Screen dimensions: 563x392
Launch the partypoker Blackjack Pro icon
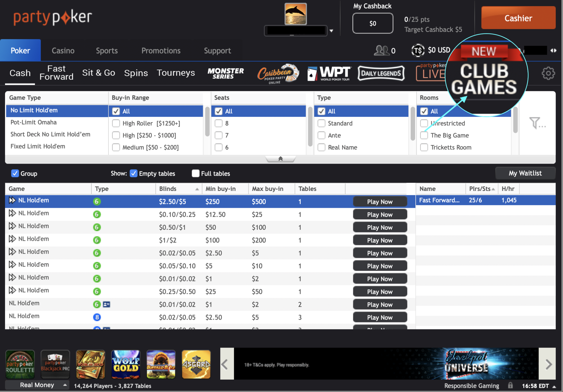click(55, 364)
